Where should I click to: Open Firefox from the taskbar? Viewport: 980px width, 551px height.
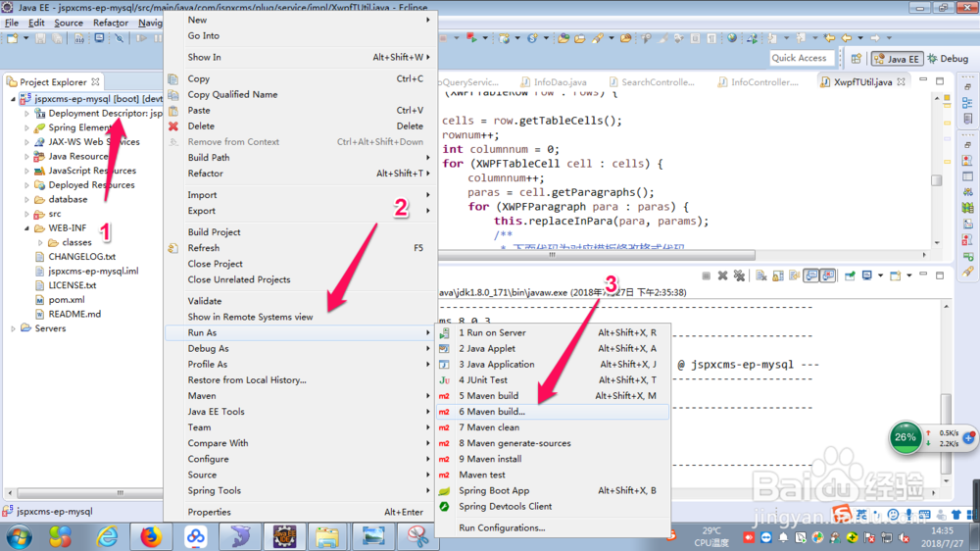point(151,536)
